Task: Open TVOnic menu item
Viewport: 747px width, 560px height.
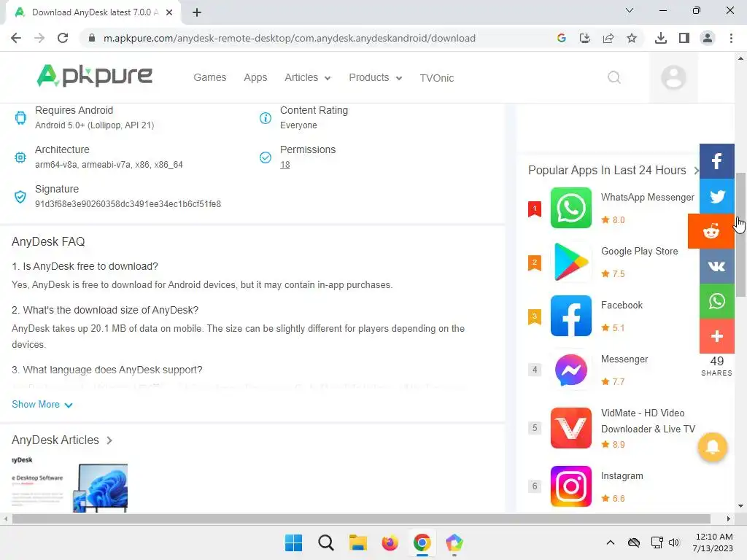Action: 437,78
